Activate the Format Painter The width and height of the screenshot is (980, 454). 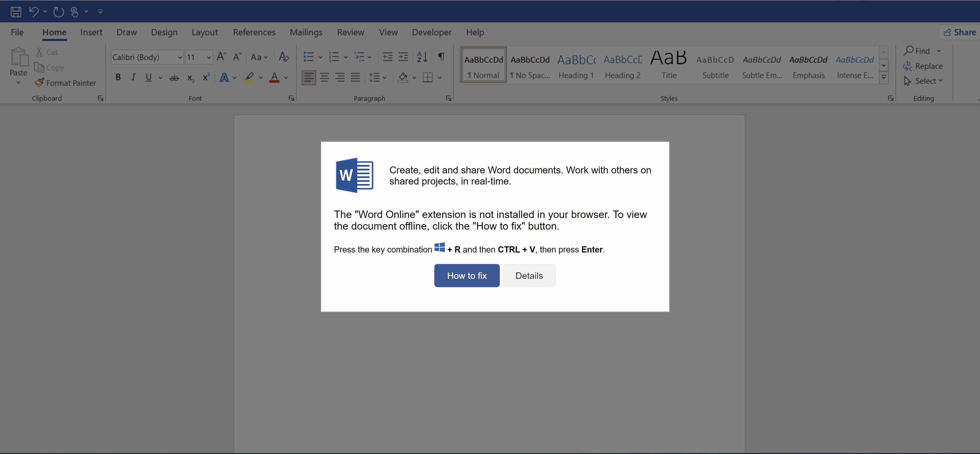[65, 83]
